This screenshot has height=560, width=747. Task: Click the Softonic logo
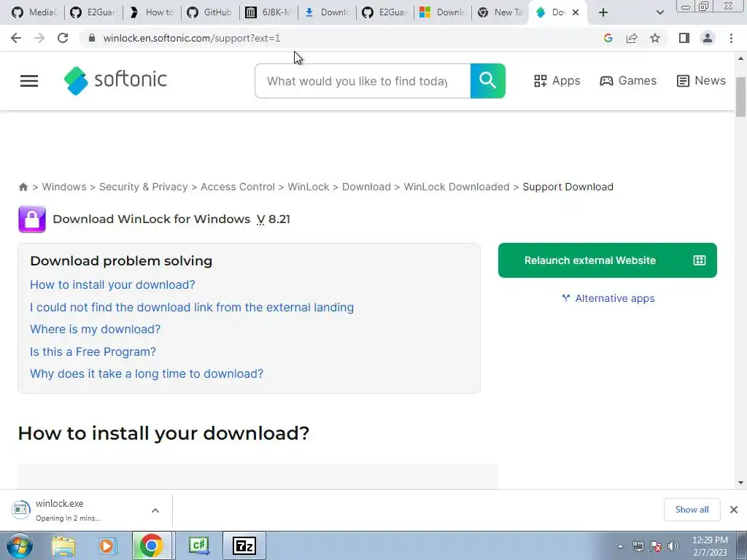tap(115, 80)
